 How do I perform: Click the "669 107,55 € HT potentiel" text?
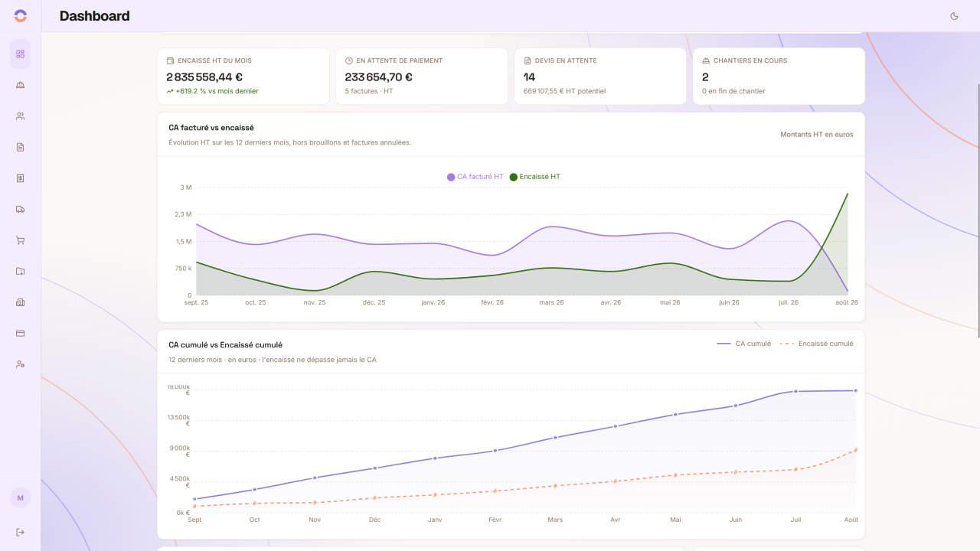(x=564, y=91)
